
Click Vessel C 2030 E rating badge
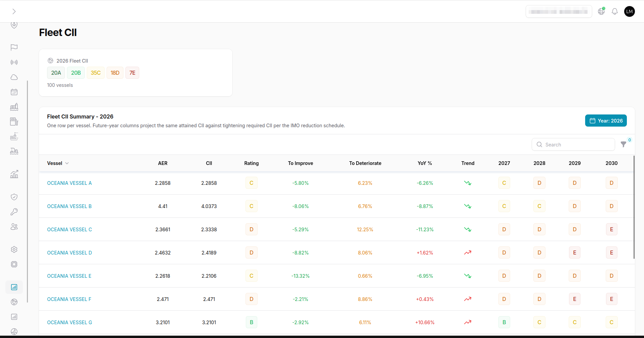pos(611,230)
